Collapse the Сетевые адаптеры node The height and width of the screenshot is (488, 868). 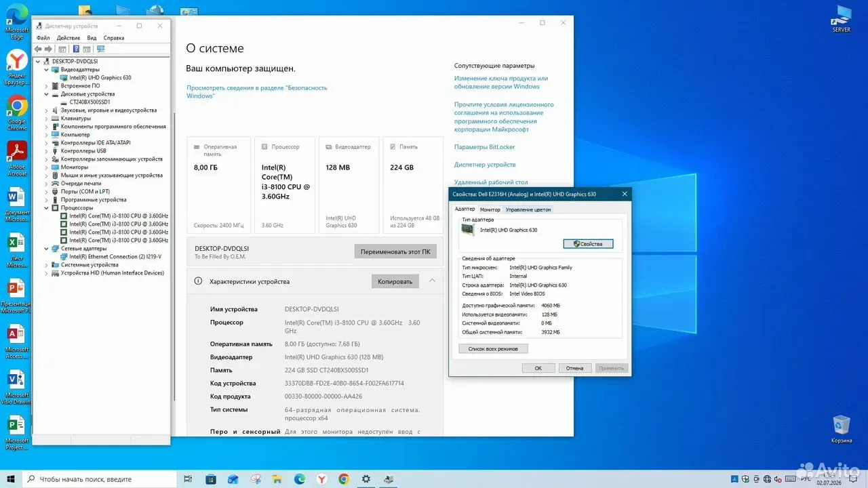click(47, 249)
